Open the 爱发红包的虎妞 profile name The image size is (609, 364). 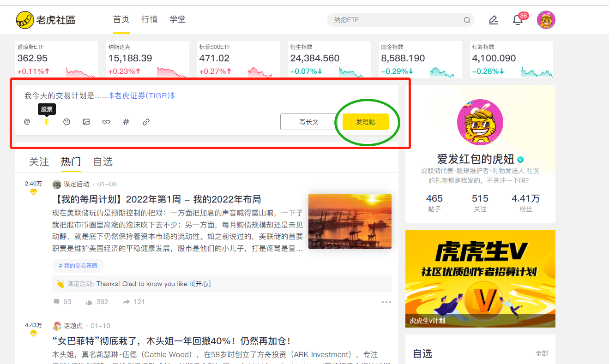(476, 159)
